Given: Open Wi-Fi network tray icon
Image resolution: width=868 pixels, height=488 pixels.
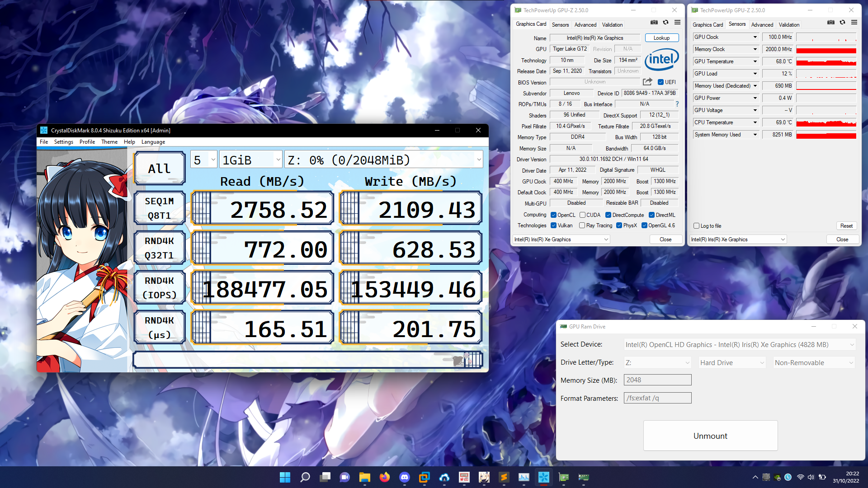Looking at the screenshot, I should (801, 477).
